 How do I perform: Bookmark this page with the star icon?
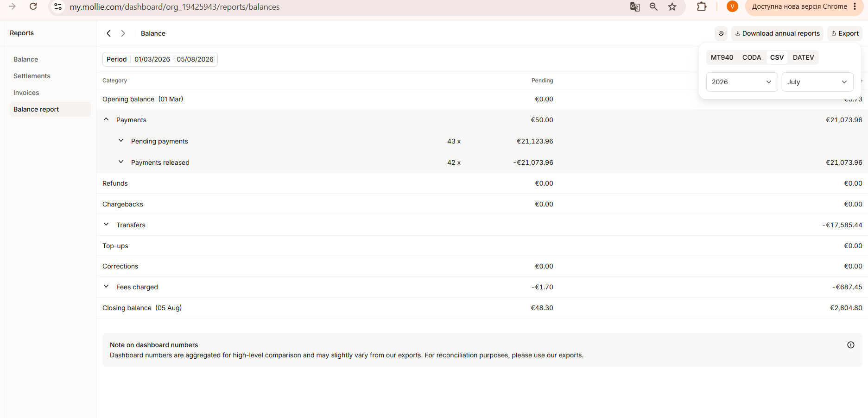tap(672, 6)
